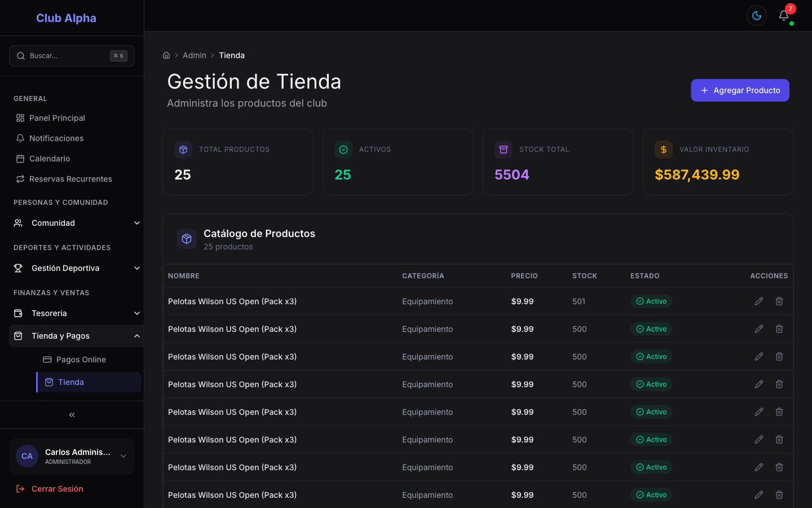Screen dimensions: 812x508
Task: Click the Agregar Producto button
Action: [x=740, y=90]
